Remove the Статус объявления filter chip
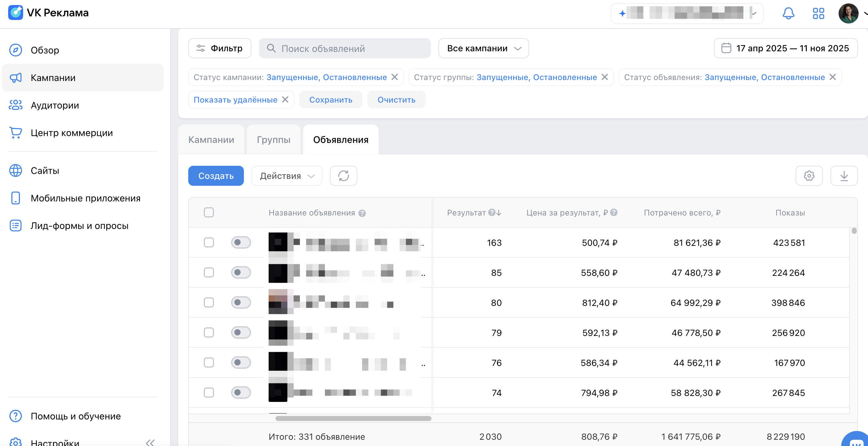This screenshot has height=446, width=868. (x=833, y=77)
